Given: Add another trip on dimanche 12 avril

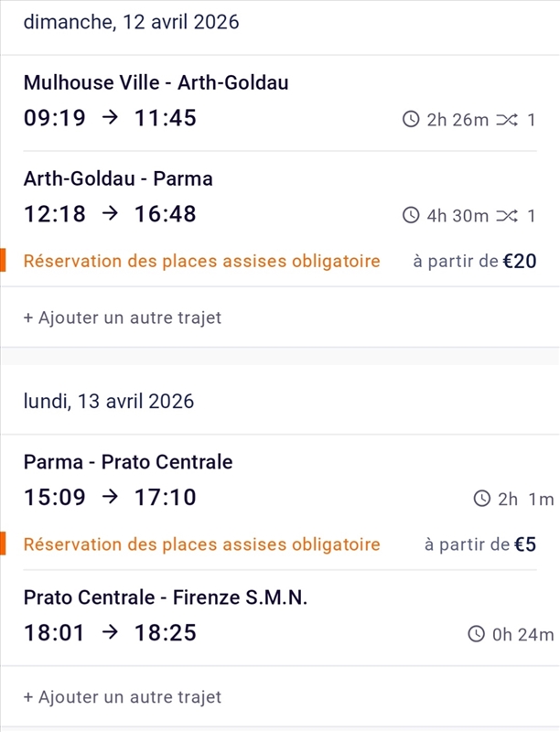Looking at the screenshot, I should (122, 318).
